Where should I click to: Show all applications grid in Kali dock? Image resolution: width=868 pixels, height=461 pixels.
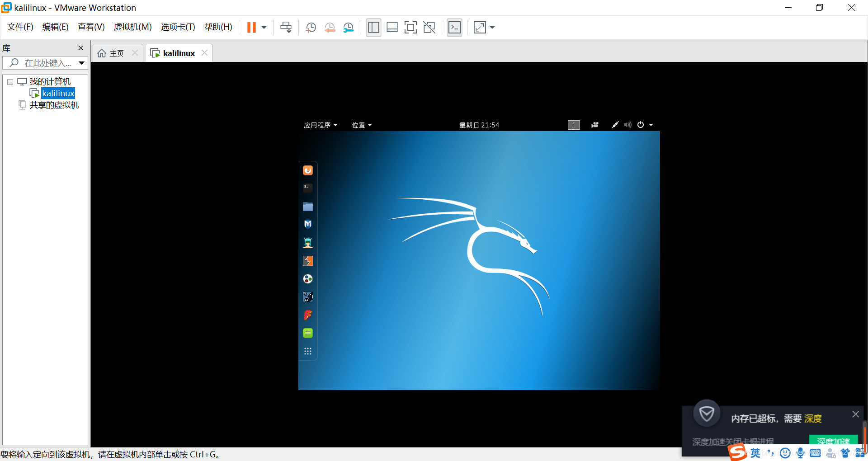(x=308, y=351)
